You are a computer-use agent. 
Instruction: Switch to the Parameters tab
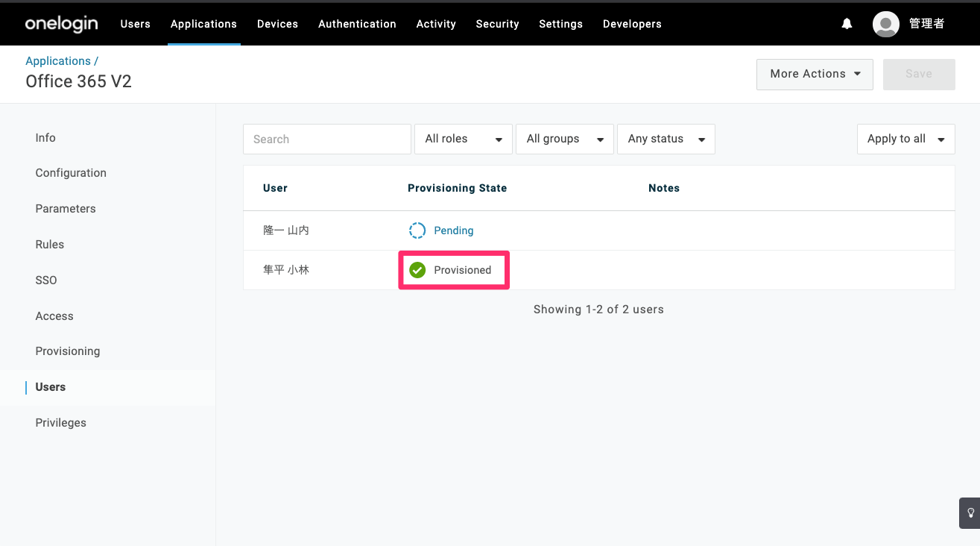66,209
